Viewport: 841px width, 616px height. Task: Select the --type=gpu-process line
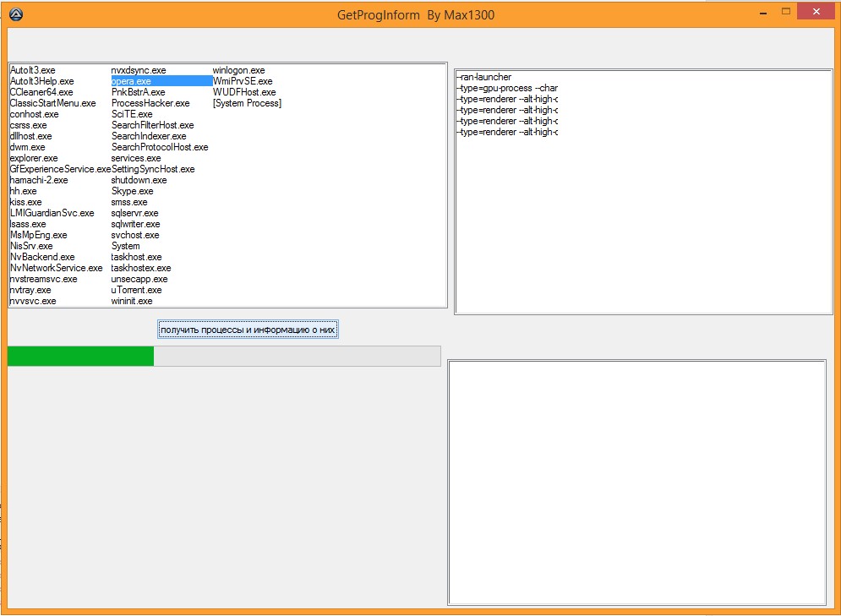click(507, 88)
